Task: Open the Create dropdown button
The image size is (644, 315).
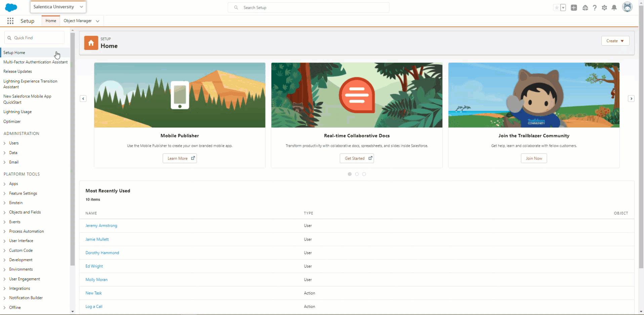Action: (x=615, y=41)
